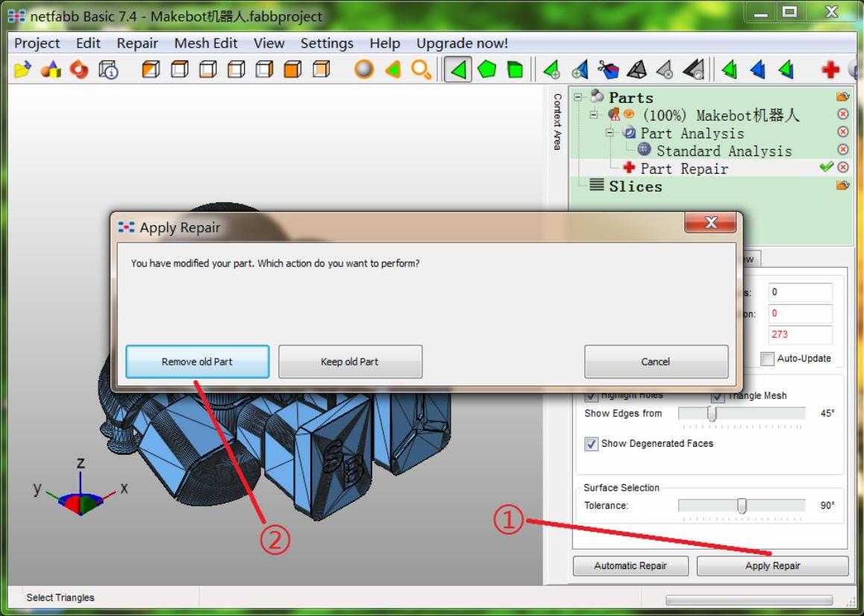Click the black double triangle icon
The height and width of the screenshot is (616, 864).
pyautogui.click(x=694, y=70)
